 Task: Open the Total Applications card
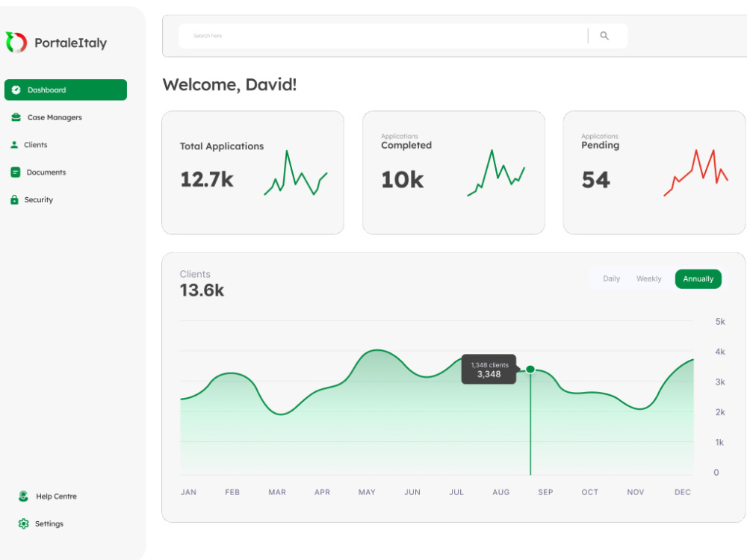[x=253, y=172]
